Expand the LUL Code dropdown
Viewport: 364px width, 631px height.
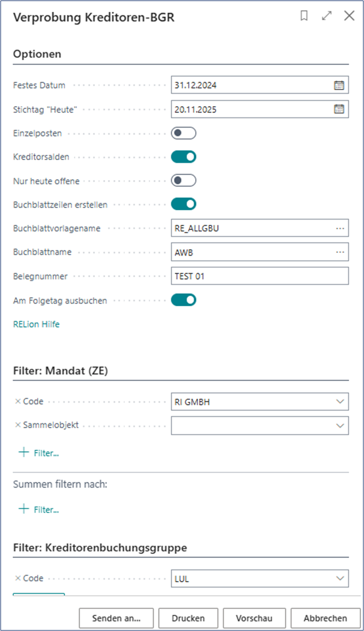click(340, 578)
